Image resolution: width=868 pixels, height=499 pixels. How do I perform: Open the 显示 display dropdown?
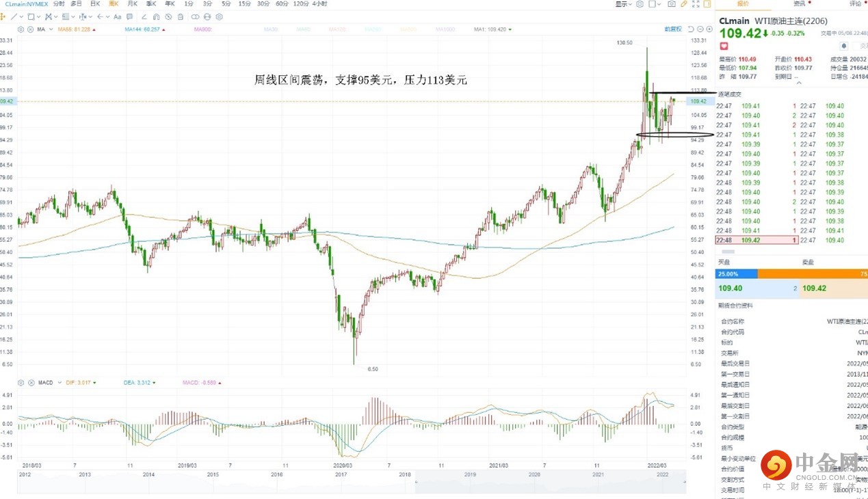pos(622,4)
